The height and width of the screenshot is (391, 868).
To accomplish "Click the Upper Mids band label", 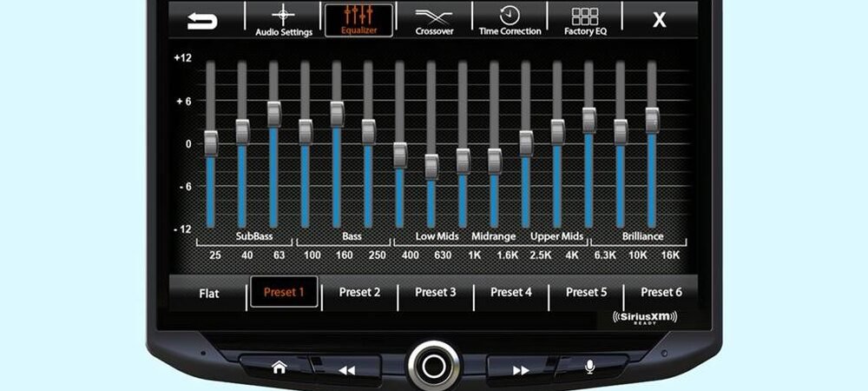I will click(557, 236).
